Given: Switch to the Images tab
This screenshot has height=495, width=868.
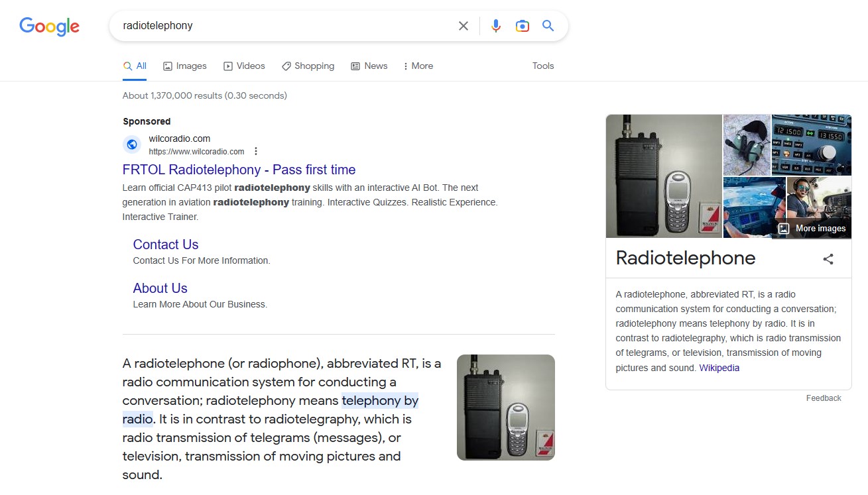Looking at the screenshot, I should pos(185,66).
